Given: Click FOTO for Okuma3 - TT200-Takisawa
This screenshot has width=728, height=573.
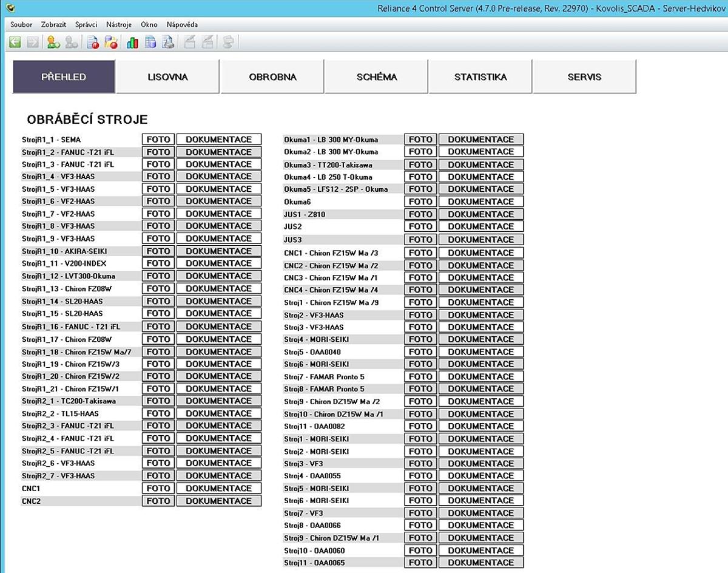Looking at the screenshot, I should (420, 164).
